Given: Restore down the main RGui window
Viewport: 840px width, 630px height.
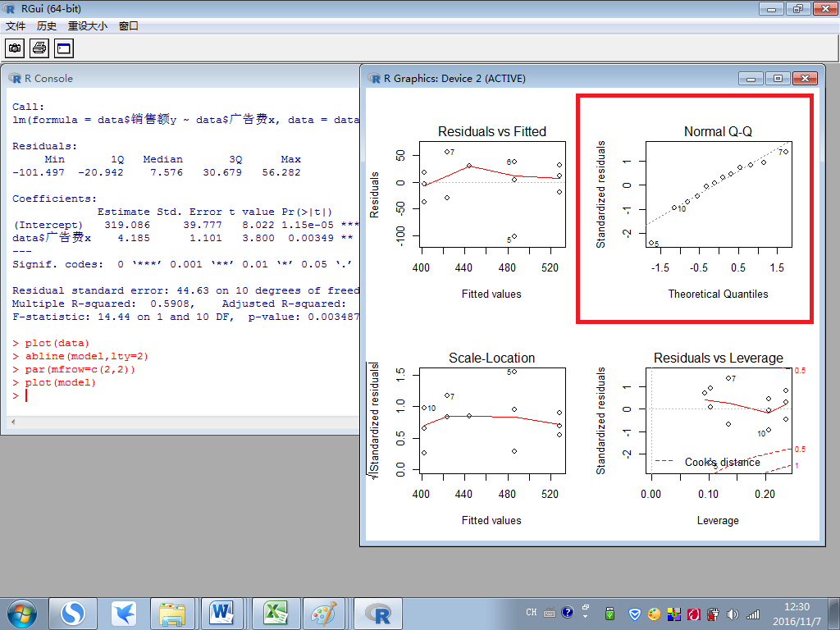Looking at the screenshot, I should 798,8.
